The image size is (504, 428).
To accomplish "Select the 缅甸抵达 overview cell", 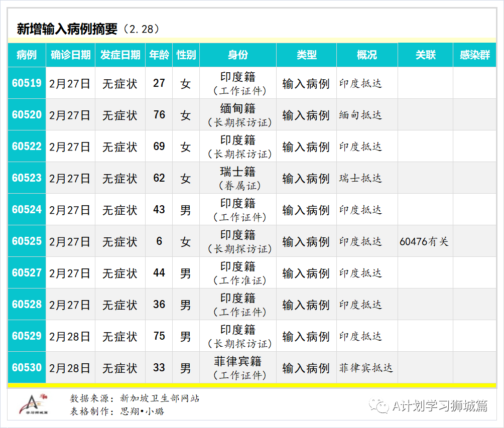I will (360, 115).
